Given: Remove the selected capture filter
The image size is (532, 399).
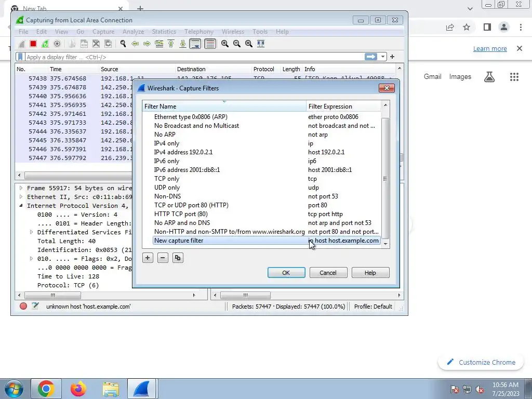Looking at the screenshot, I should (163, 258).
